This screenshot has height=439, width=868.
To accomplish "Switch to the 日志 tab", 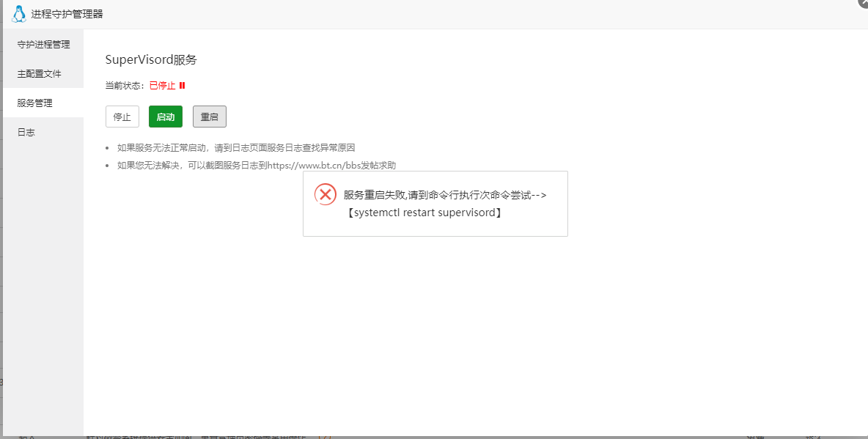I will click(44, 133).
